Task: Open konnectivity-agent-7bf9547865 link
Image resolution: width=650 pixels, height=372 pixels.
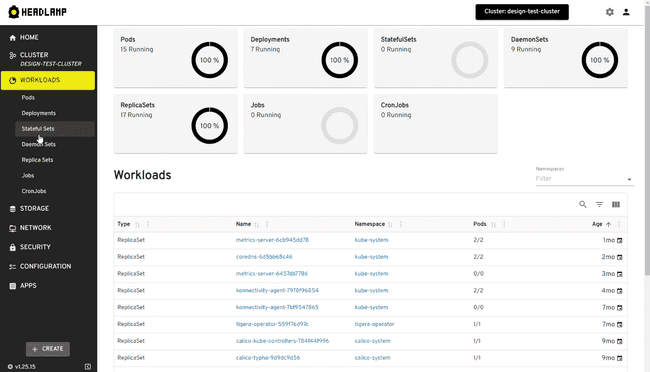Action: pyautogui.click(x=277, y=307)
